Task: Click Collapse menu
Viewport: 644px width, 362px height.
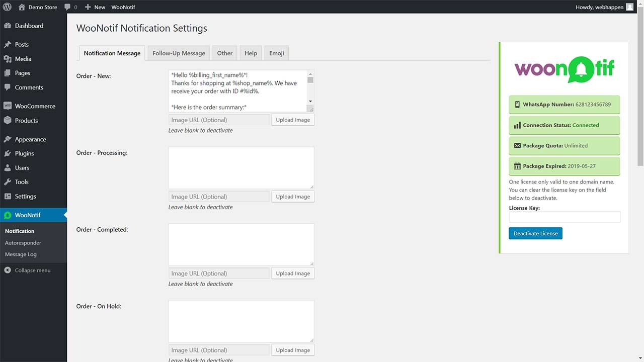Action: [x=27, y=270]
